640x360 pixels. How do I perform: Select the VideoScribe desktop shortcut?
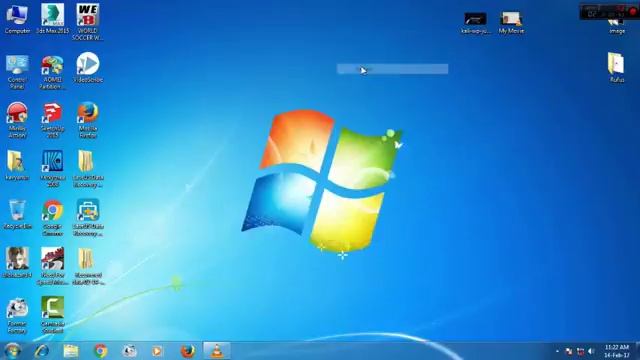coord(88,67)
